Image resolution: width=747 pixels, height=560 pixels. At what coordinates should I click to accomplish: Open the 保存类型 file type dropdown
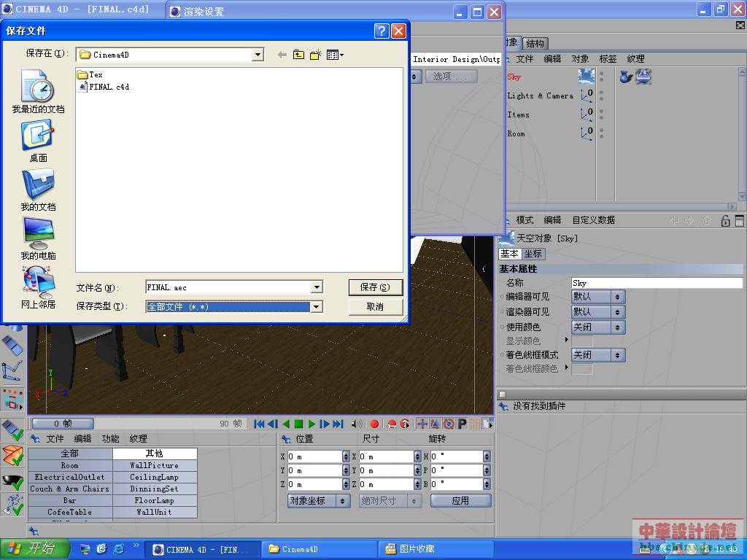coord(317,307)
